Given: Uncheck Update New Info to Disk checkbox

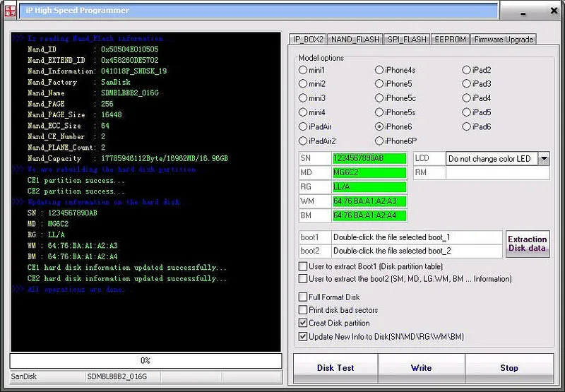Looking at the screenshot, I should [x=303, y=337].
